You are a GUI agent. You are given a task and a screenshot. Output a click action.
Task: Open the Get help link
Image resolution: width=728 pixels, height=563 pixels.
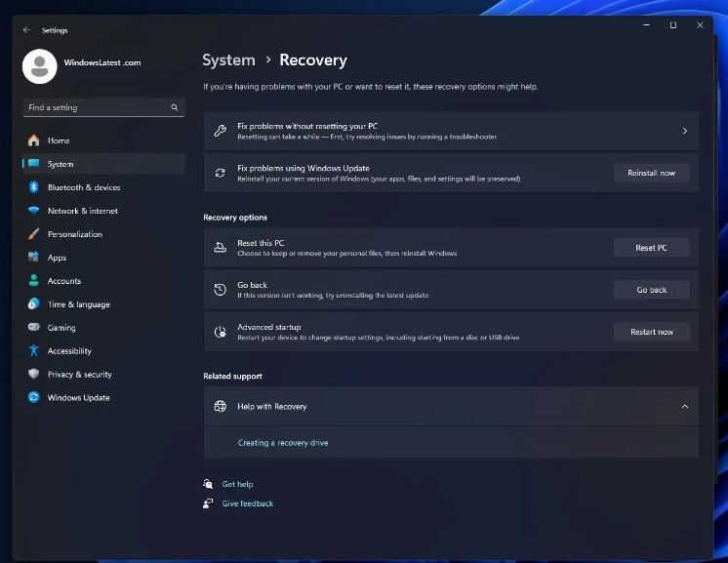[237, 484]
